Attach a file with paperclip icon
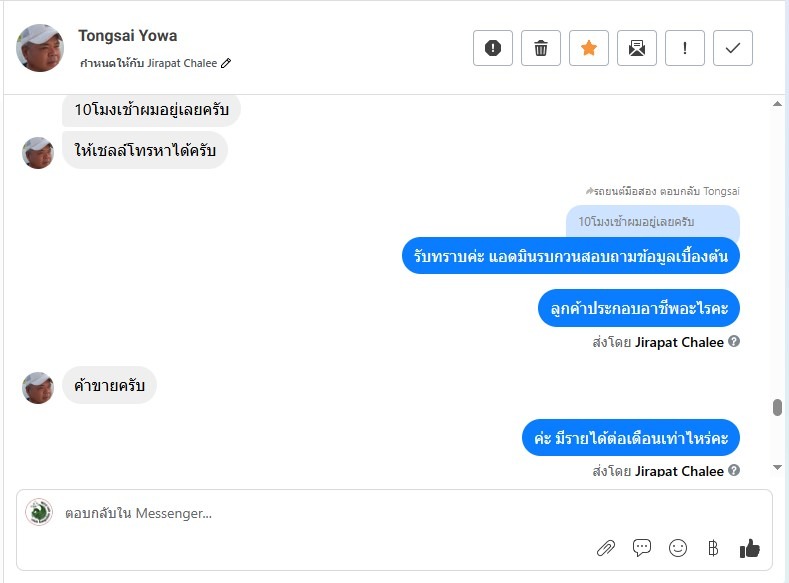 (606, 547)
